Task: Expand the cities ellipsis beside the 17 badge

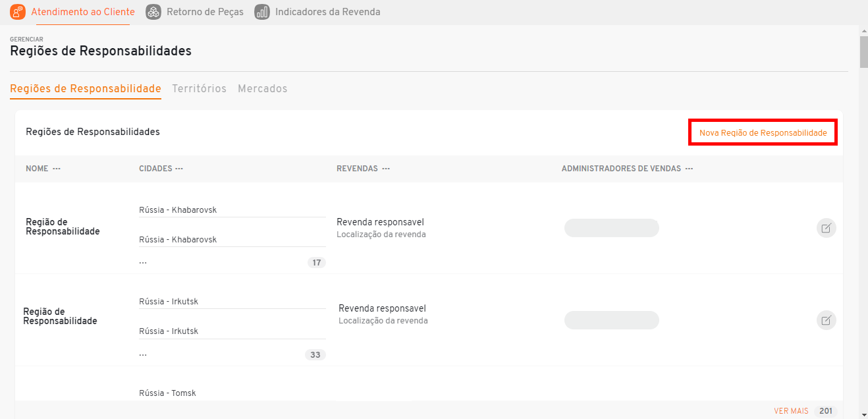Action: point(143,262)
